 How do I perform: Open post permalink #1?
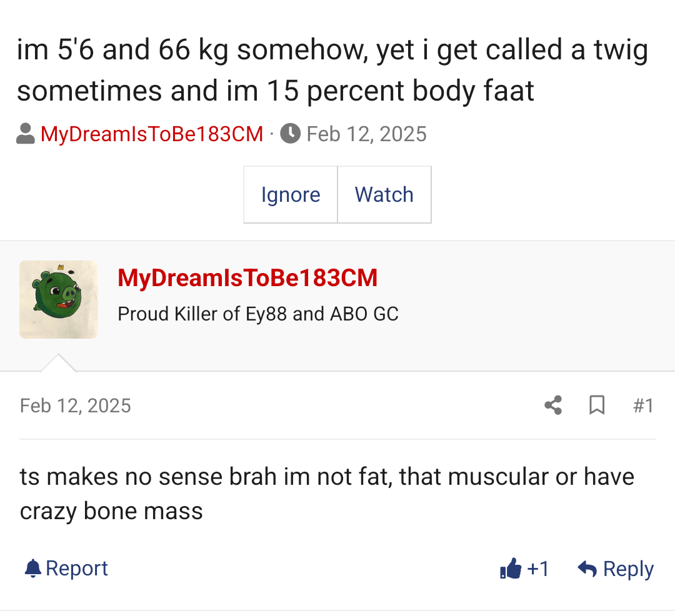click(x=644, y=405)
